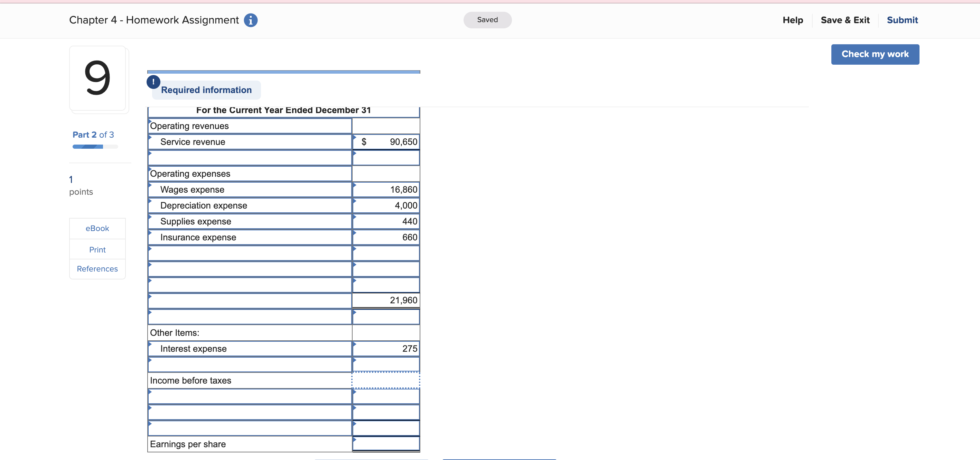The image size is (980, 460).
Task: Open the eBook resource link
Action: tap(97, 228)
